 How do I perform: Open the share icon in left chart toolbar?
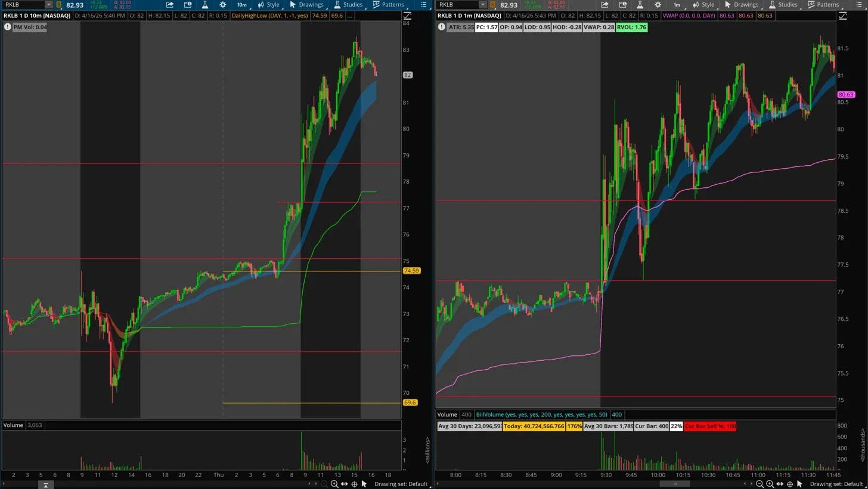[170, 5]
